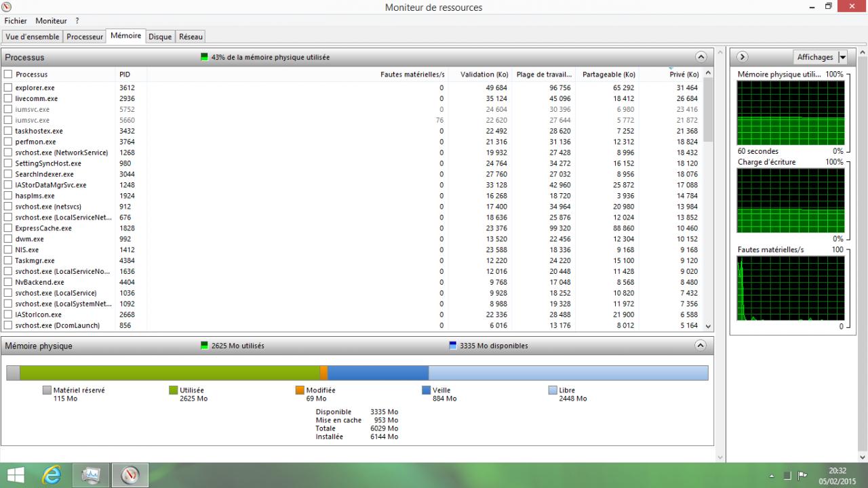The height and width of the screenshot is (488, 868).
Task: Collapse the graphs pane arrow button
Action: pos(743,58)
